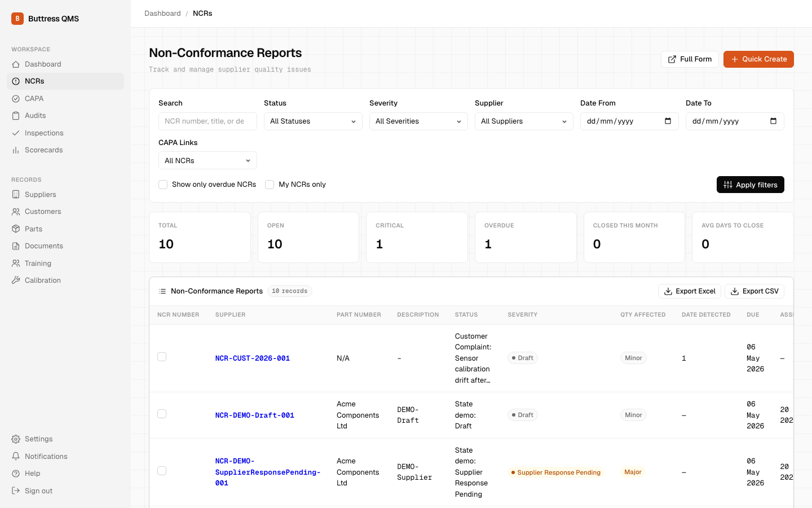Click the NCR Number column header
Screen dimensions: 812x508
click(x=178, y=315)
